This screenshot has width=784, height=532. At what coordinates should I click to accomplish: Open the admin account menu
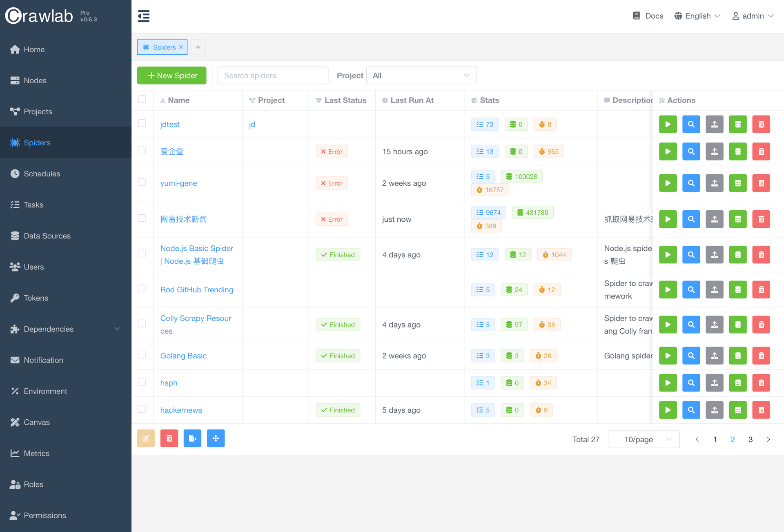pos(753,16)
